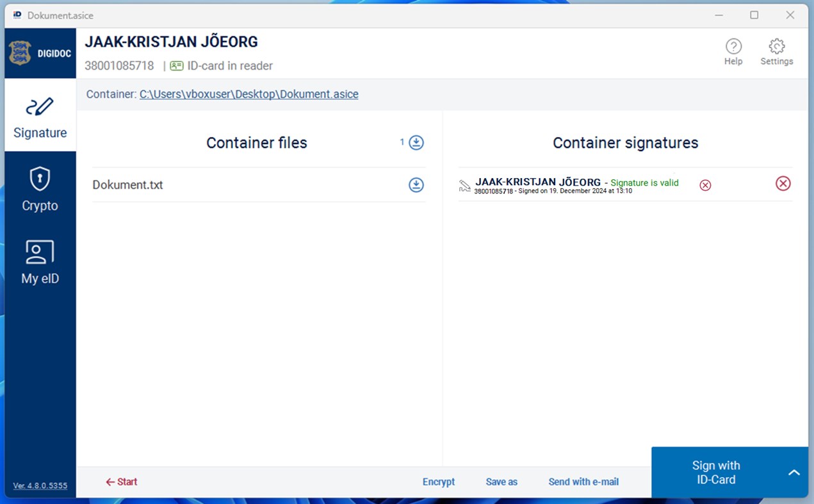Click the signature pen icon beside JAAK-KRISTJAN JÕEORG

tap(465, 186)
